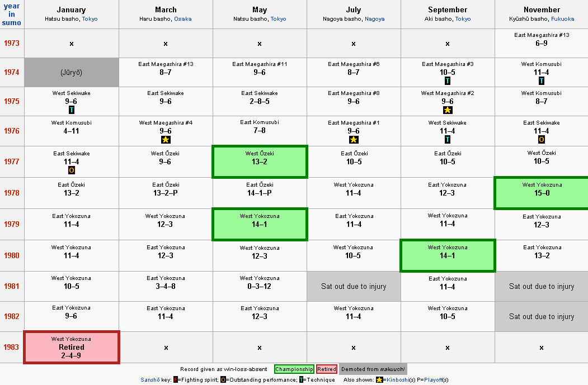Image resolution: width=588 pixels, height=385 pixels.
Task: Open the Osaka link under March
Action: pyautogui.click(x=182, y=19)
